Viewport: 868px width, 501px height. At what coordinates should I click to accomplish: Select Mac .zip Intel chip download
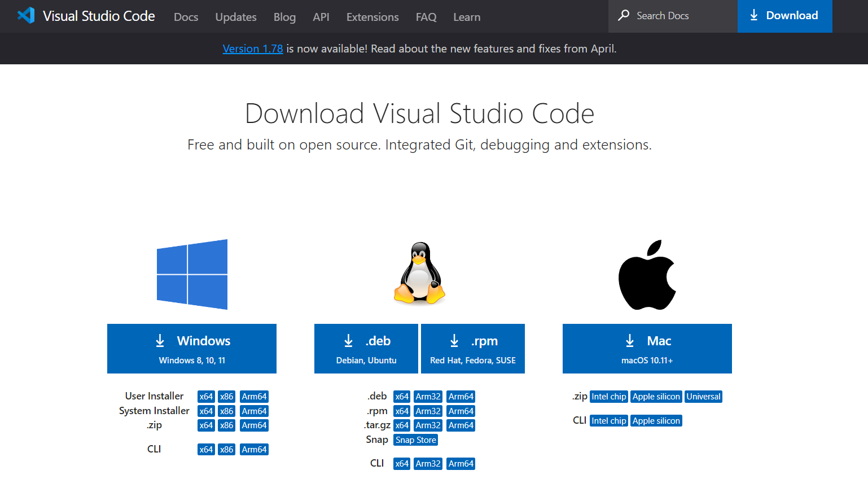point(609,397)
